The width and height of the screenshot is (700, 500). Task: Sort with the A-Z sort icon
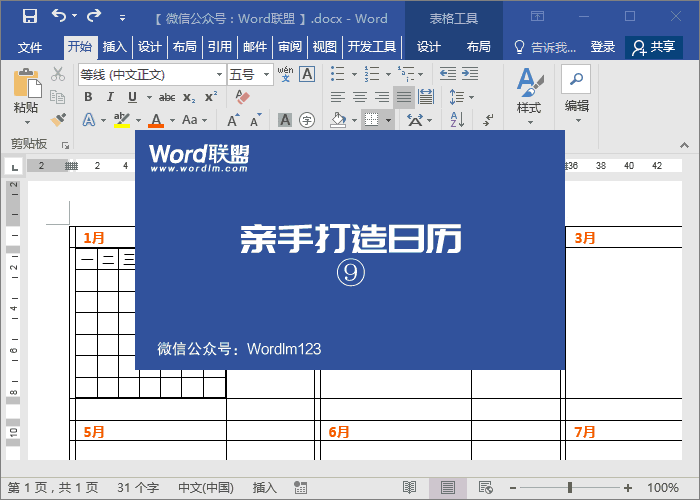tap(457, 120)
